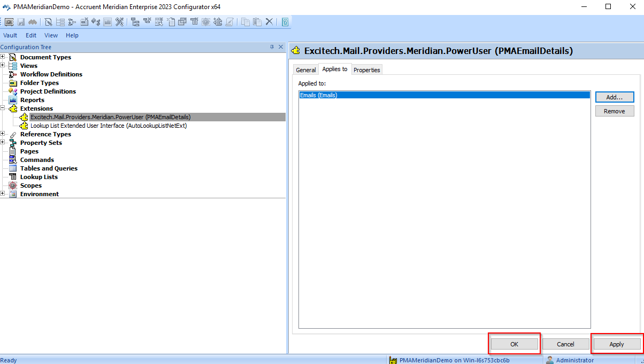Click the Reports picture toolbar icon

click(x=108, y=22)
